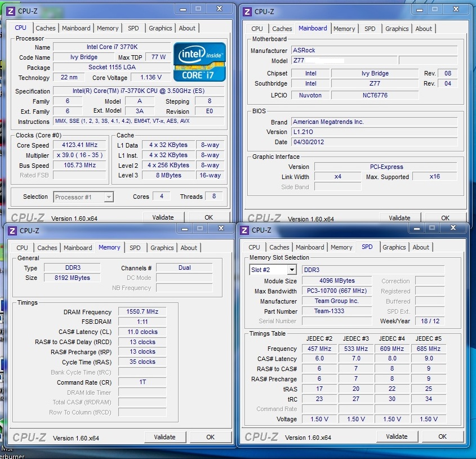The image size is (476, 459).
Task: Open the Processor #1 selection dropdown
Action: [x=108, y=197]
